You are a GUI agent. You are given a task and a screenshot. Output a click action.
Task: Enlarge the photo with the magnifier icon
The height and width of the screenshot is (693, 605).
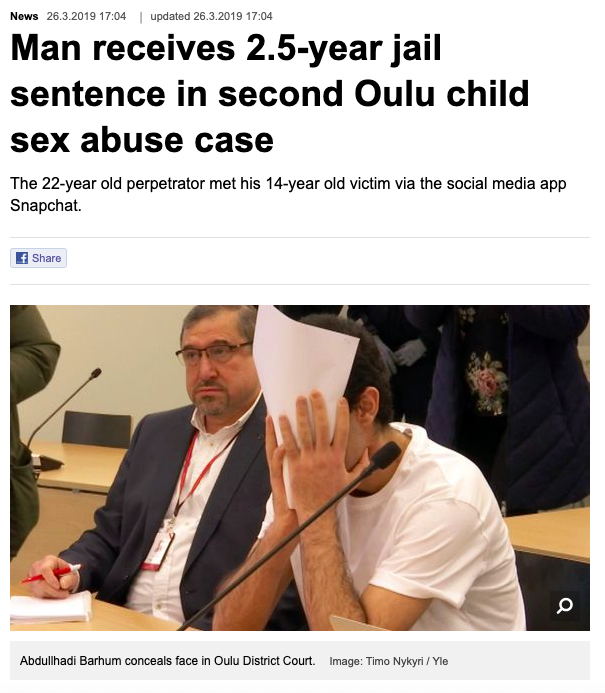pos(564,605)
